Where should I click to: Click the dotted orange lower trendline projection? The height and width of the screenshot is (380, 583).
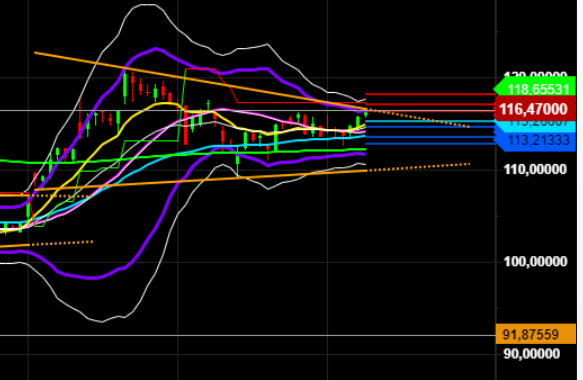(419, 167)
